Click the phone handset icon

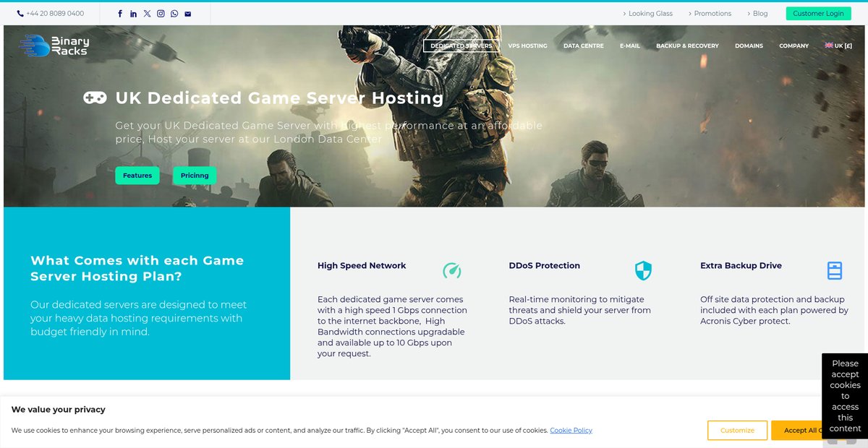coord(20,14)
